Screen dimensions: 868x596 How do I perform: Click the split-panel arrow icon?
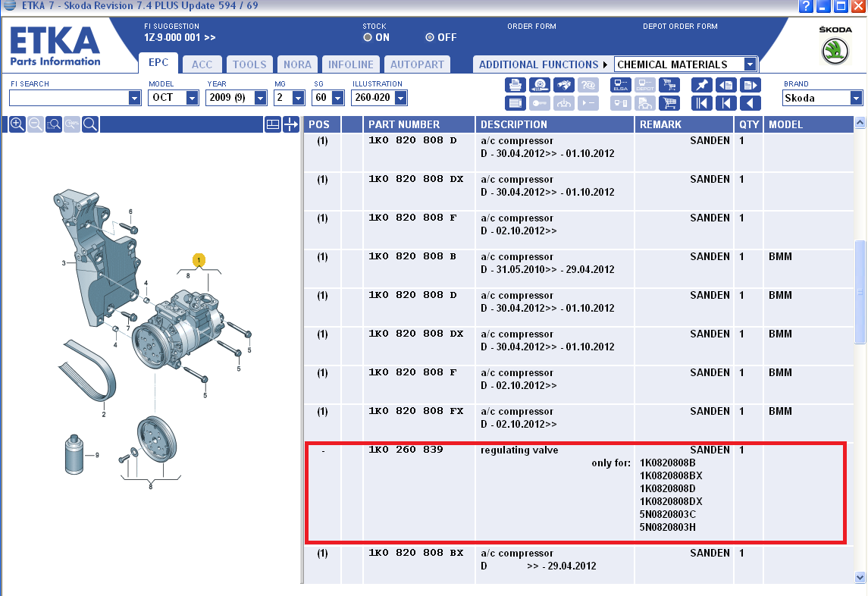point(290,124)
